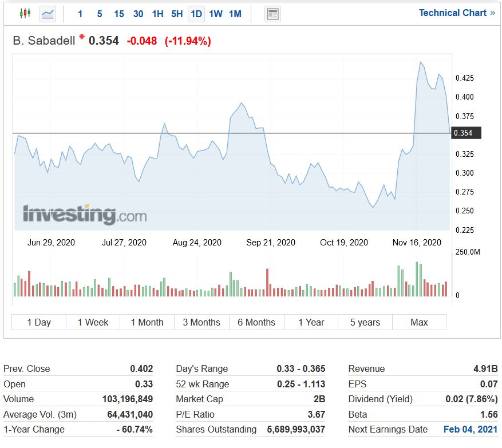
Task: Click the Sep 21, 2020 axis label
Action: pyautogui.click(x=271, y=243)
